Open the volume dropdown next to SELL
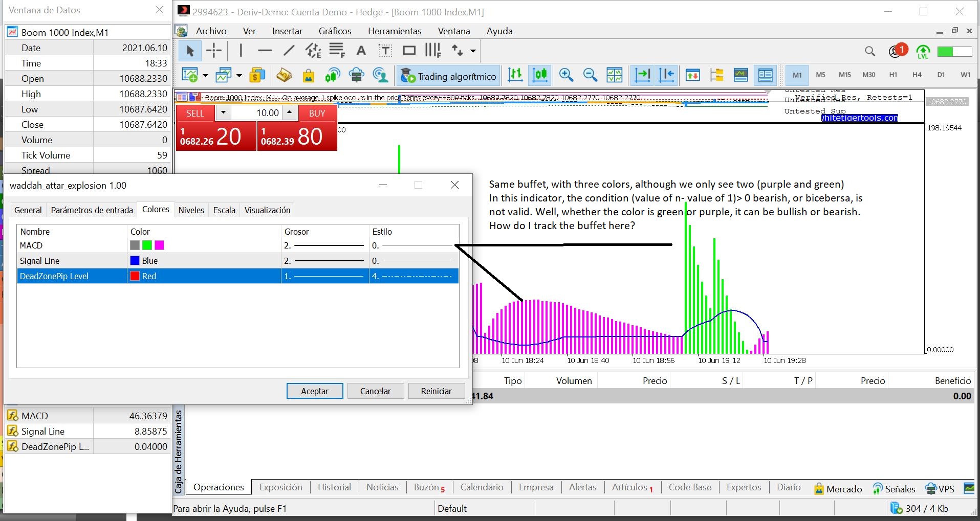This screenshot has width=980, height=521. tap(223, 113)
